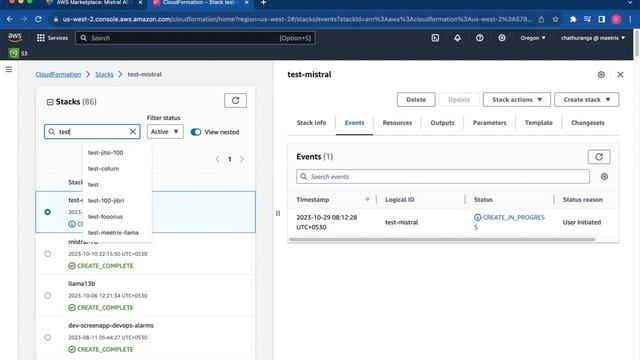Collapse the Stacks panel toggle icon
The height and width of the screenshot is (360, 640).
(50, 102)
